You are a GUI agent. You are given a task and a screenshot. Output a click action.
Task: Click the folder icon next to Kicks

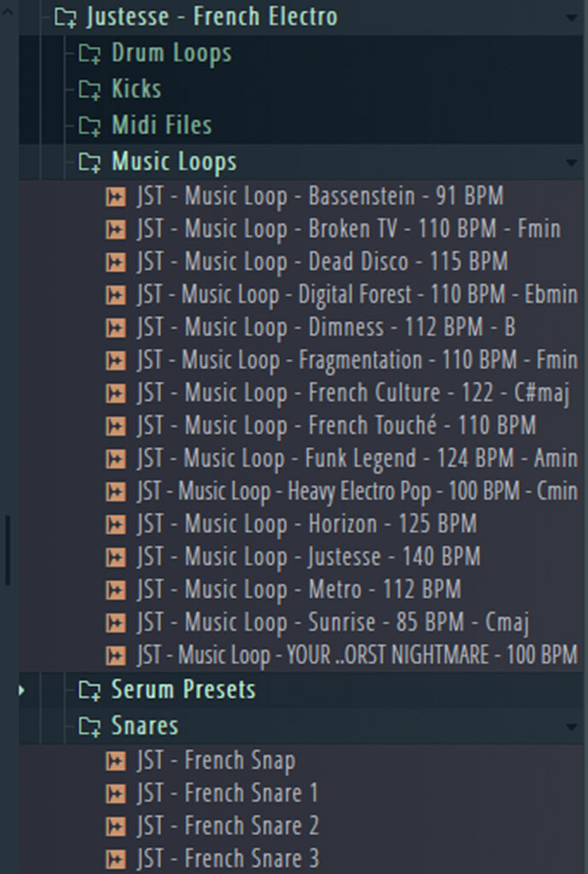tap(90, 90)
